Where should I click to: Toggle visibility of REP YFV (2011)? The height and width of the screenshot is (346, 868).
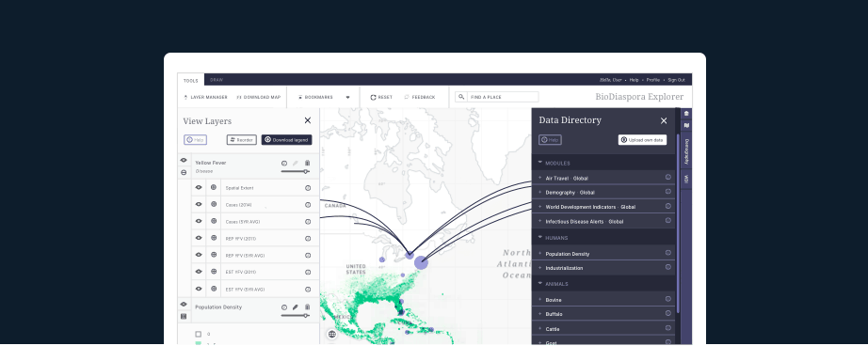point(199,238)
